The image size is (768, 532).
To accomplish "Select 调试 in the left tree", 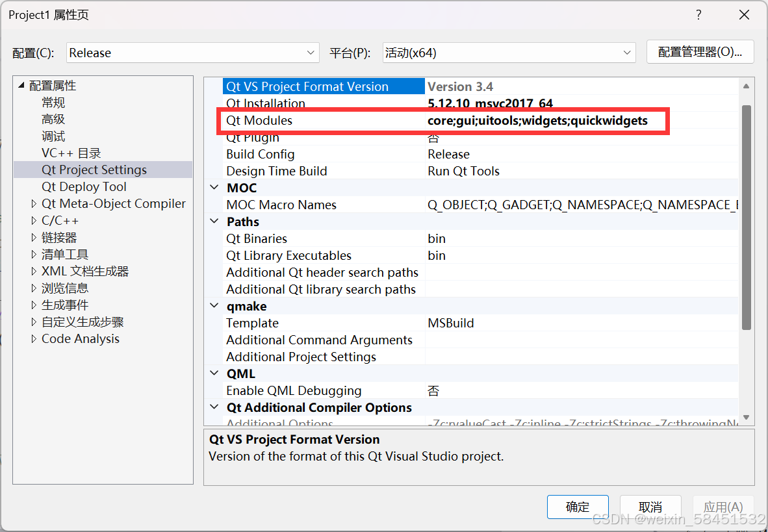I will pos(53,136).
